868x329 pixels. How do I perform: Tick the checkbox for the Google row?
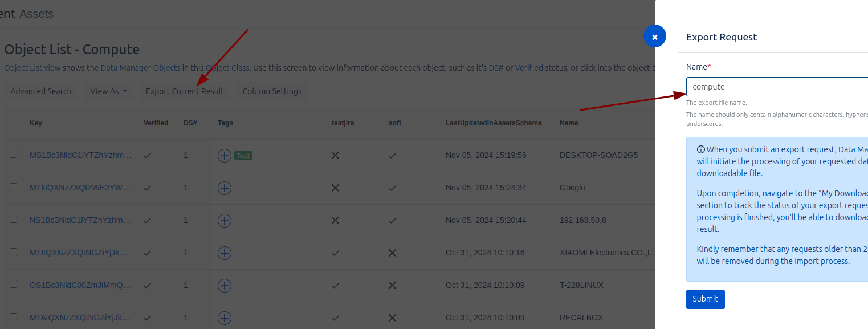click(14, 187)
